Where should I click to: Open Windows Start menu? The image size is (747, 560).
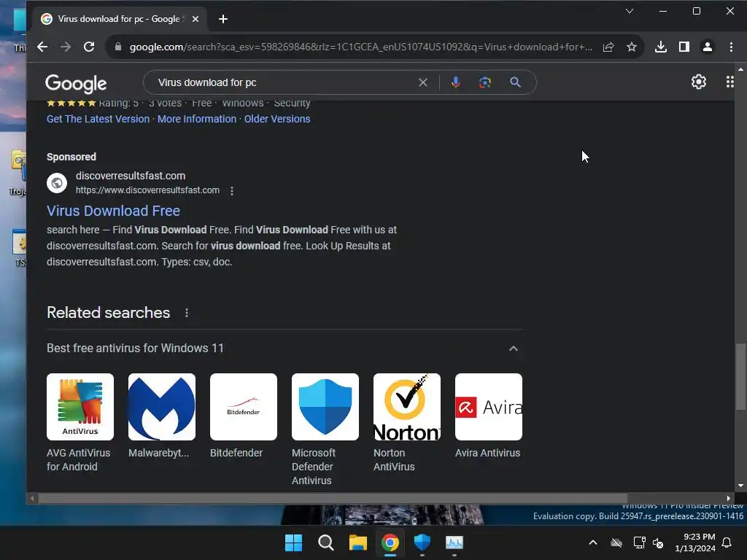point(293,542)
